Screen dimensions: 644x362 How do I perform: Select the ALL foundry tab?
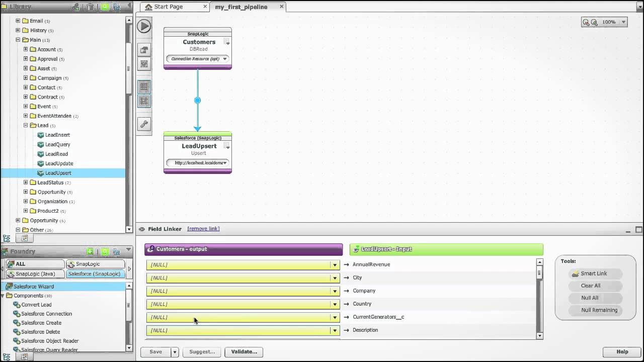pyautogui.click(x=35, y=264)
